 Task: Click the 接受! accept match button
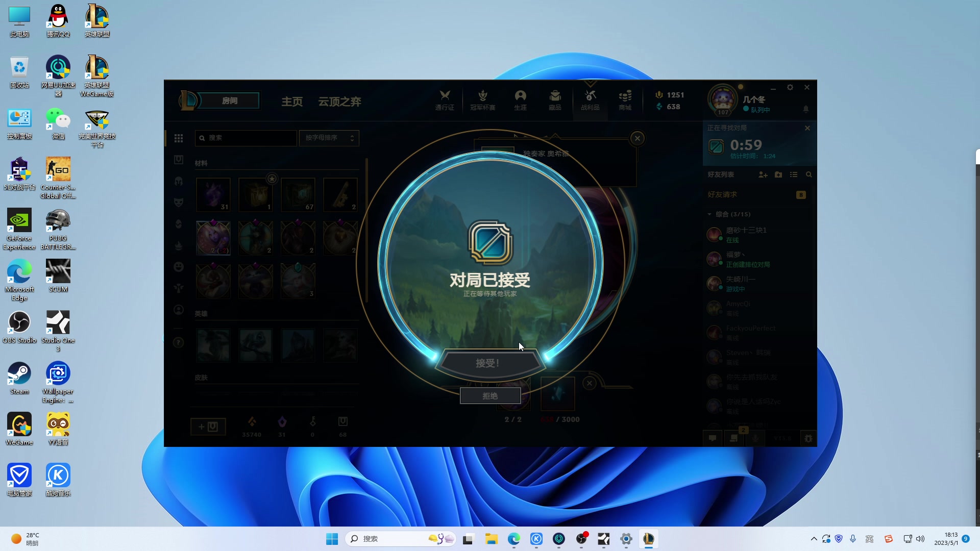487,363
